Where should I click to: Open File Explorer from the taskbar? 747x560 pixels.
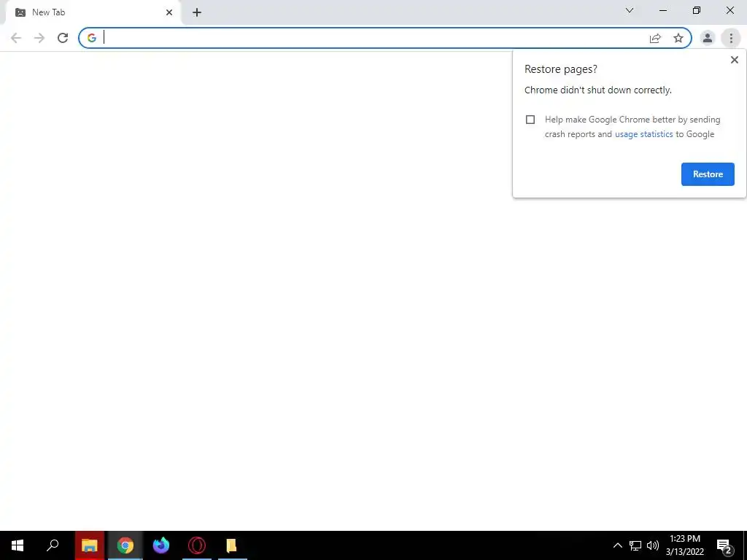90,545
